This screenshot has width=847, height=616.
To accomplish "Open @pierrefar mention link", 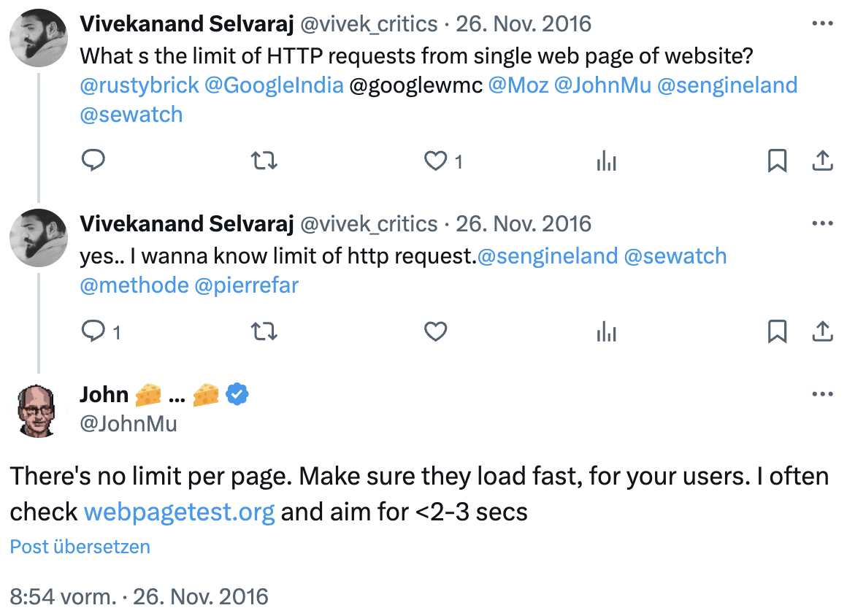I will coord(246,285).
